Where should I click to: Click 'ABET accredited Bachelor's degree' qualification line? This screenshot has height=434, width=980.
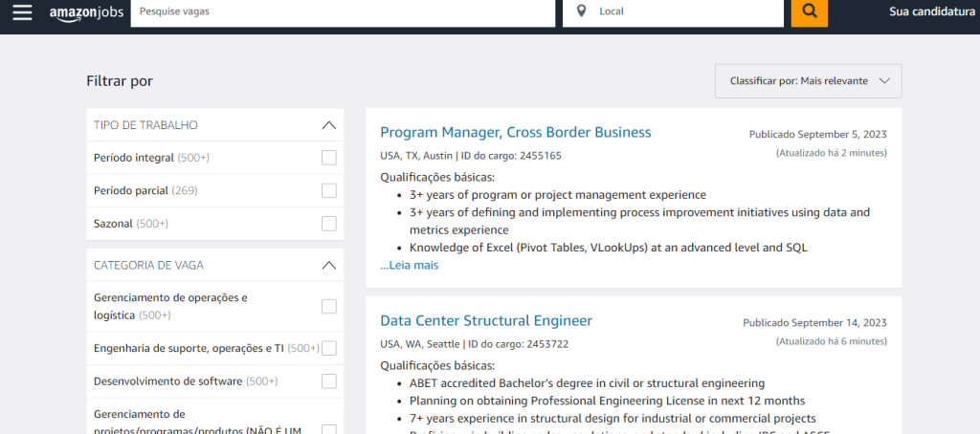coord(587,383)
